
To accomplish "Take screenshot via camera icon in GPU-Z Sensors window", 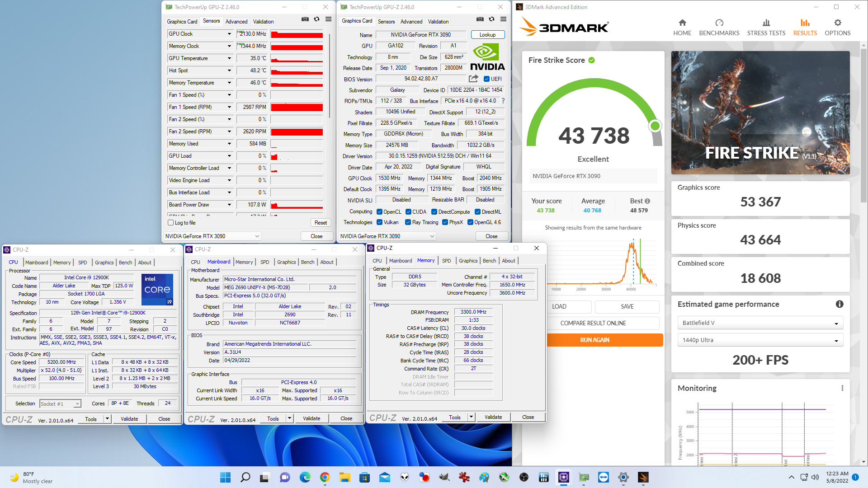I will click(305, 19).
